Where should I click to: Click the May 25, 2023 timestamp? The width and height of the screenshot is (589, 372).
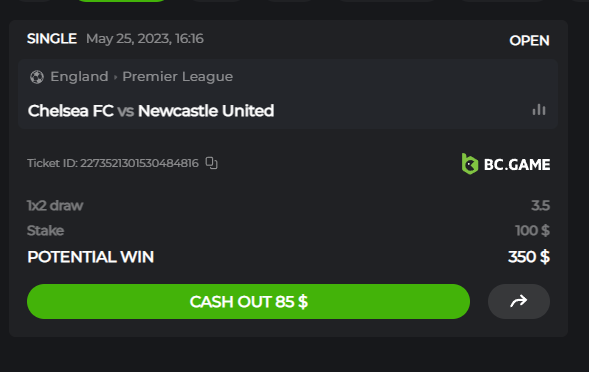[145, 39]
